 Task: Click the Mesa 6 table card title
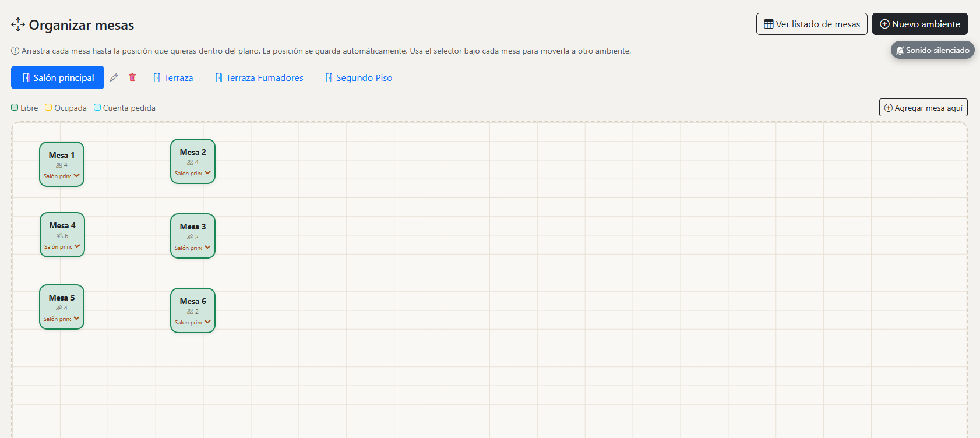[193, 301]
